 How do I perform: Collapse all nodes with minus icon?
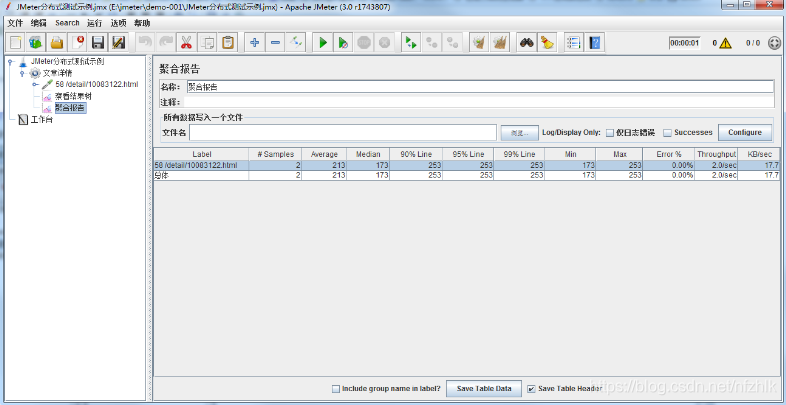coord(275,43)
